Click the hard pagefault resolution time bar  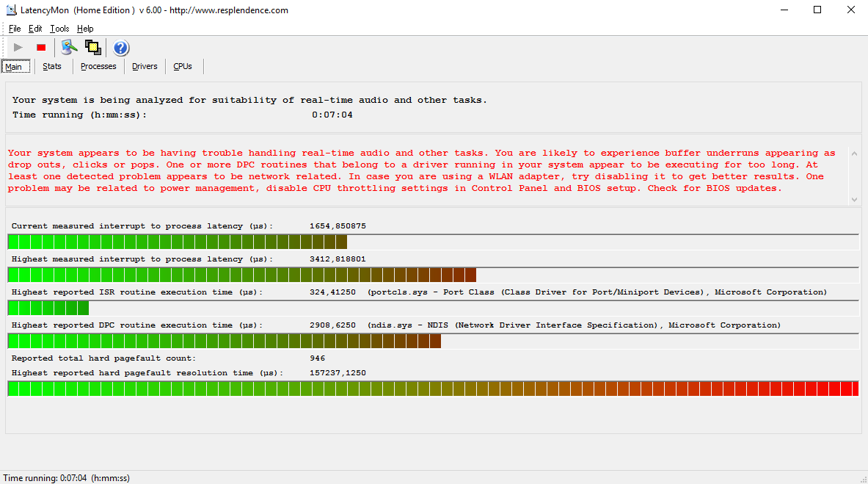click(433, 389)
